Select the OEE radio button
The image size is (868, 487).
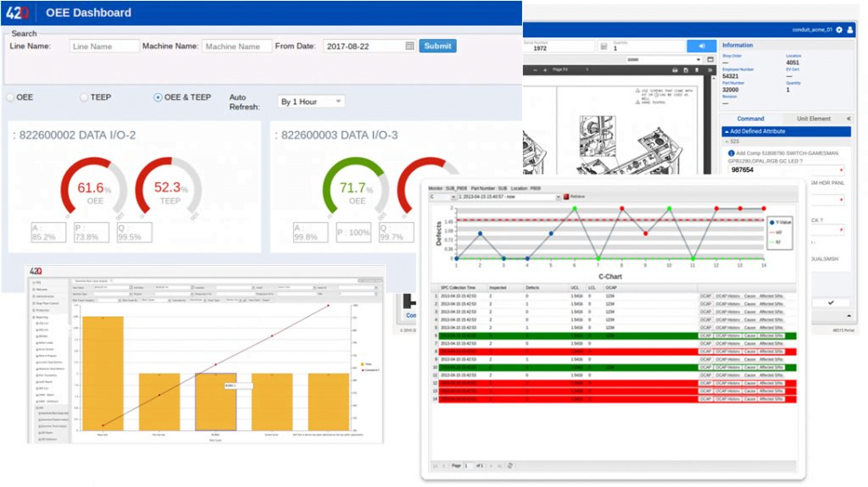pyautogui.click(x=10, y=98)
